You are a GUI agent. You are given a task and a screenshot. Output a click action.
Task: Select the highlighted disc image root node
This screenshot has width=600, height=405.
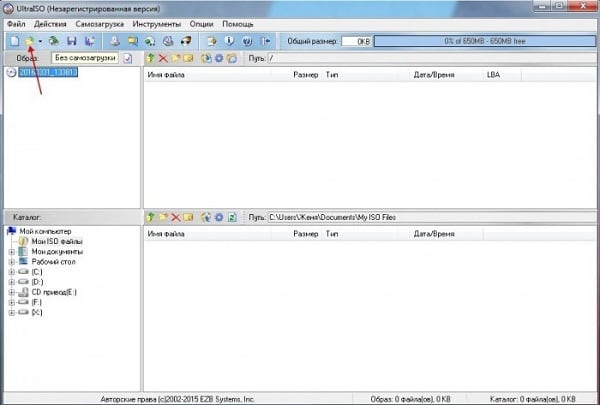[48, 72]
